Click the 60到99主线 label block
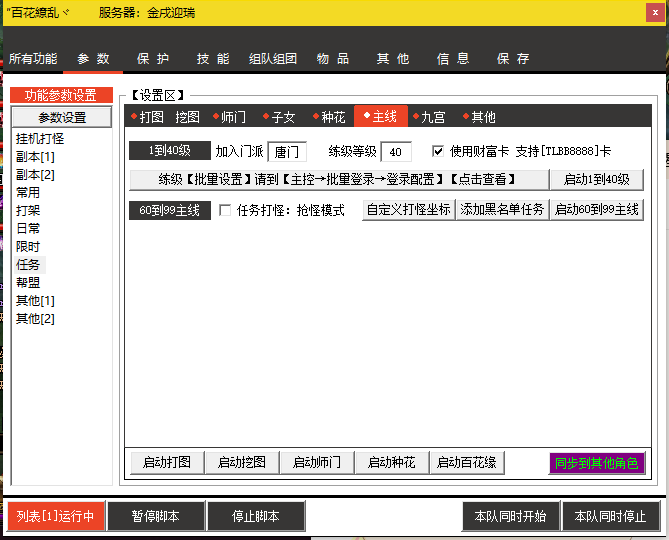Image resolution: width=669 pixels, height=540 pixels. pos(170,210)
